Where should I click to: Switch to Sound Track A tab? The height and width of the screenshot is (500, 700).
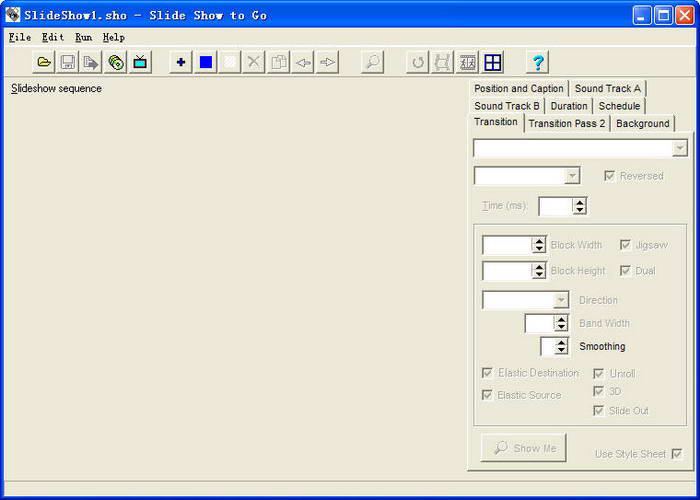(x=608, y=88)
